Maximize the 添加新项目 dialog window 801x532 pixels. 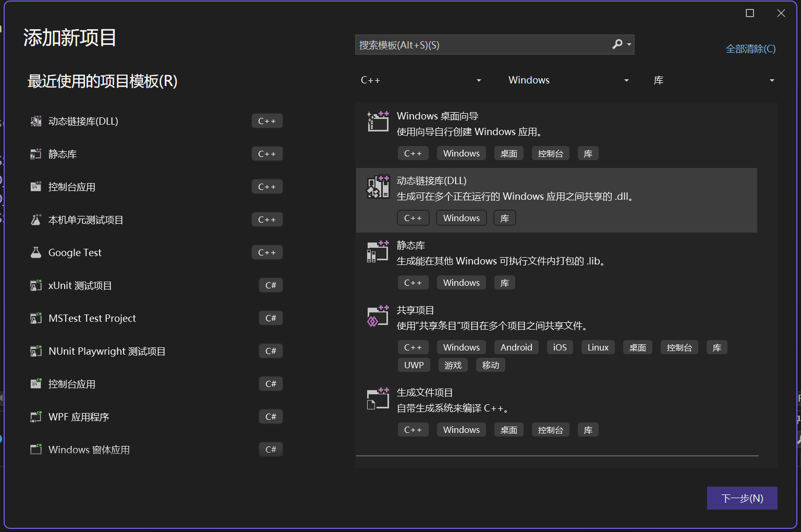coord(750,13)
